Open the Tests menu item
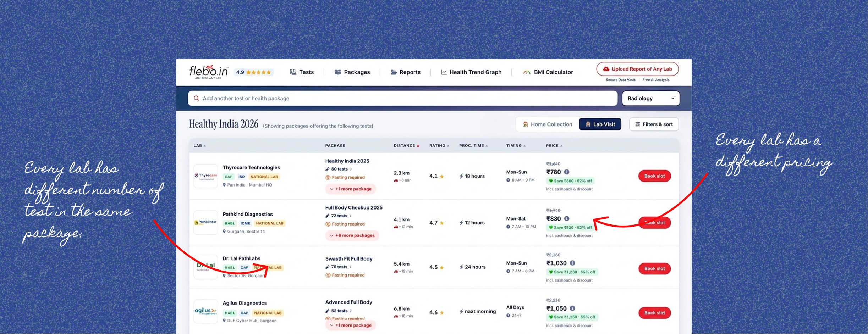Viewport: 868px width, 334px height. pyautogui.click(x=302, y=72)
